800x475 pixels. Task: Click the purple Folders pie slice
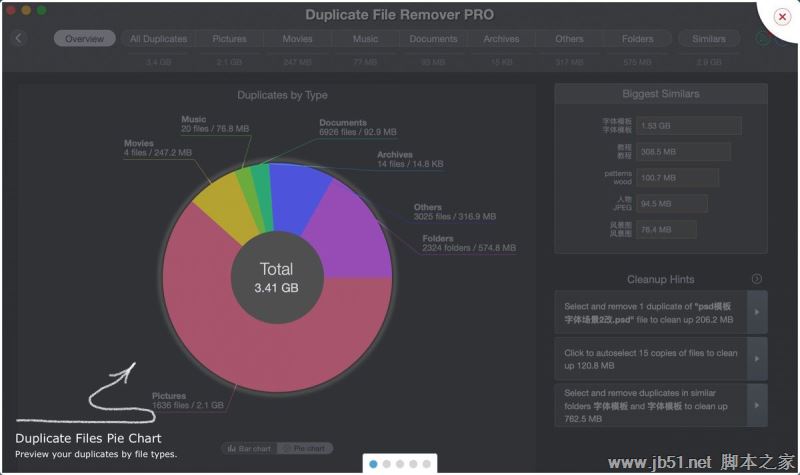(357, 235)
